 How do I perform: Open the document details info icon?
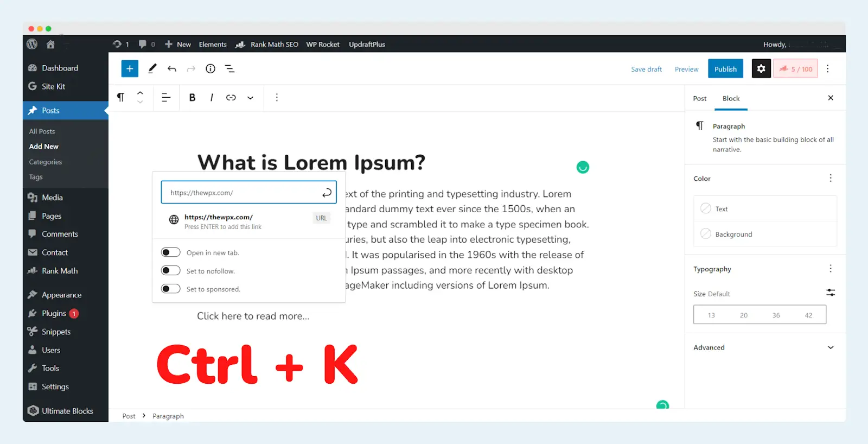pos(210,68)
